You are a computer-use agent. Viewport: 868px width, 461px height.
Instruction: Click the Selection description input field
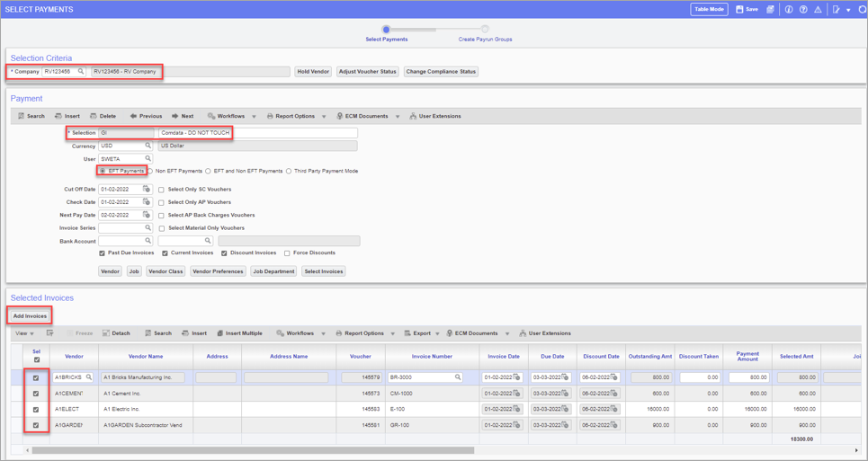(258, 133)
